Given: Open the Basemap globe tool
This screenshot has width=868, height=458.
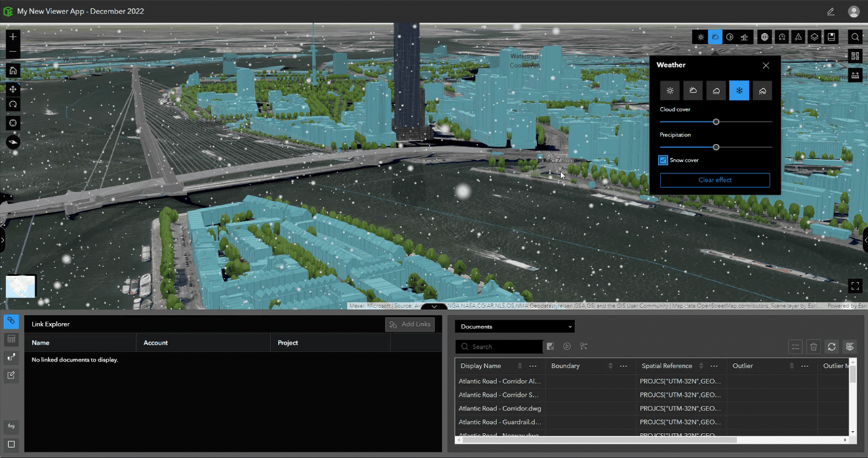Looking at the screenshot, I should tap(764, 37).
